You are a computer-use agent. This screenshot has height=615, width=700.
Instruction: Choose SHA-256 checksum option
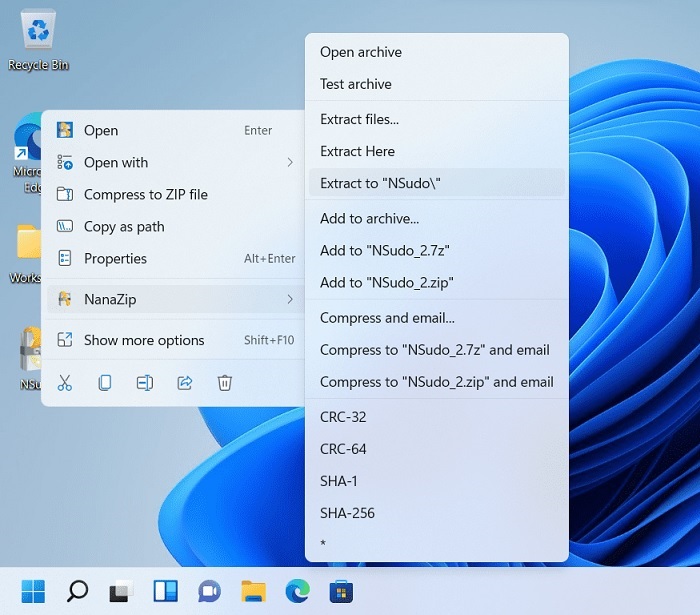347,513
